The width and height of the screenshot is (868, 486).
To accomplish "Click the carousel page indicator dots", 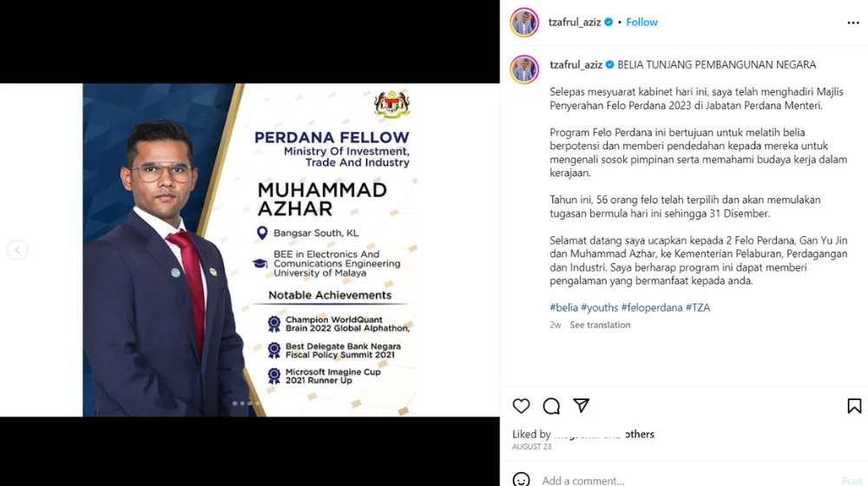I will (246, 403).
